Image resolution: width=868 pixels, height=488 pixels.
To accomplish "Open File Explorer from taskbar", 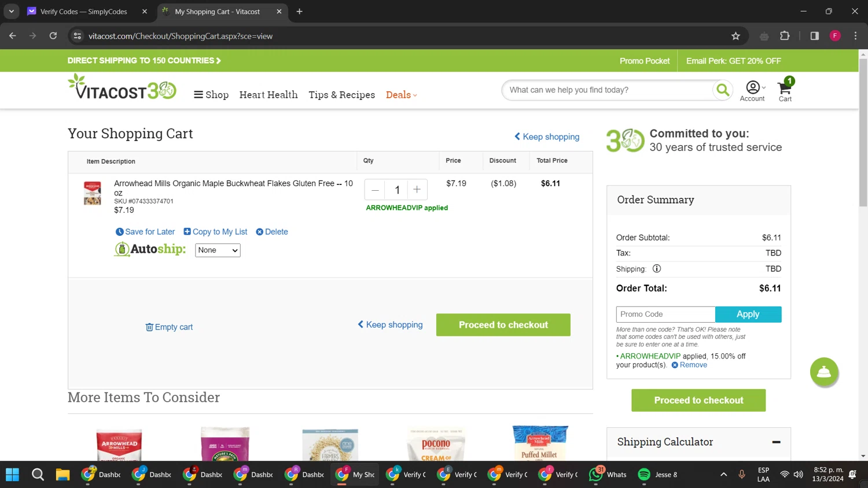I will pyautogui.click(x=62, y=475).
